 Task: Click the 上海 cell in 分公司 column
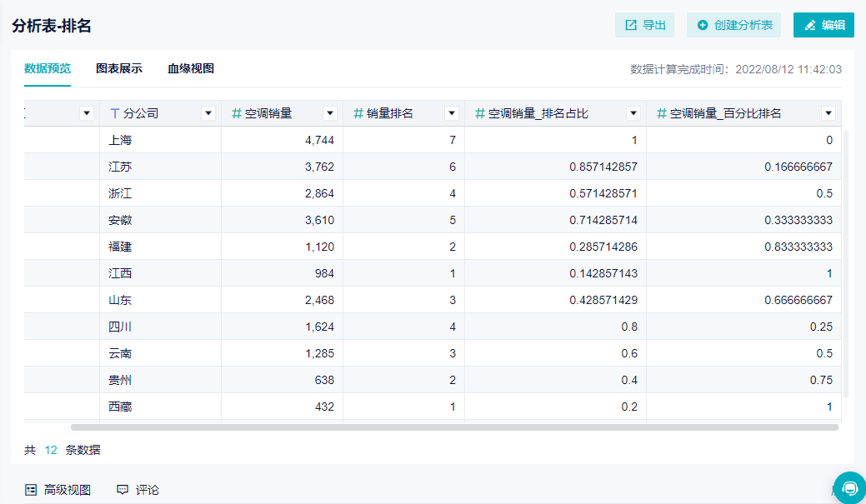point(121,140)
